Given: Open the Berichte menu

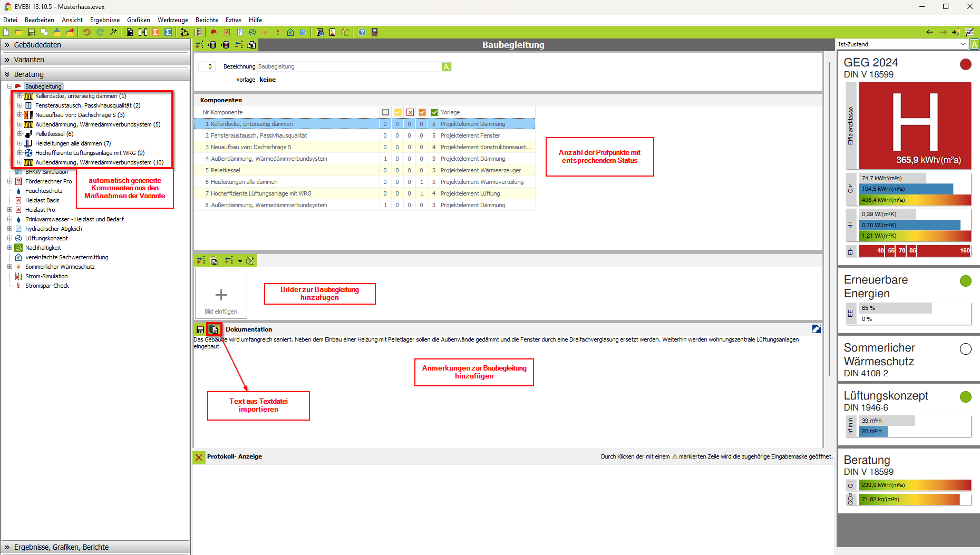Looking at the screenshot, I should [x=207, y=20].
